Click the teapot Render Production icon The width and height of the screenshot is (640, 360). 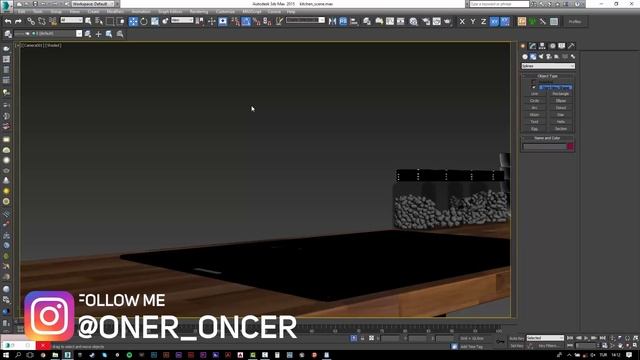[447, 21]
